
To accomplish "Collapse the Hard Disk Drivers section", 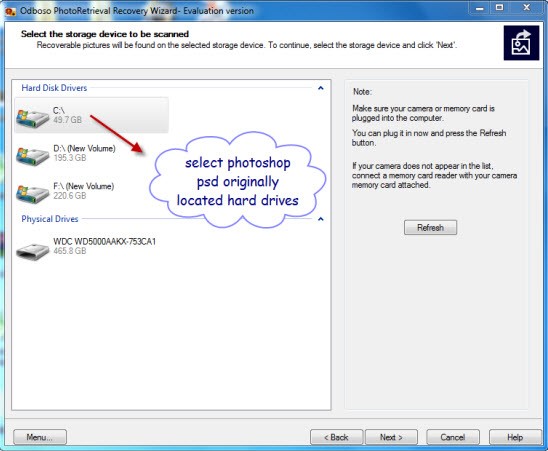I will point(320,88).
